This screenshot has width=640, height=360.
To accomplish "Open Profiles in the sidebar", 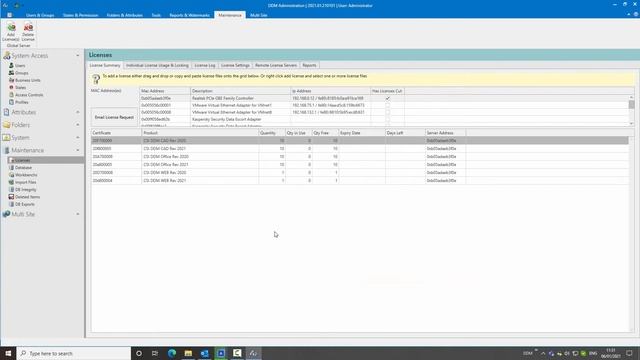I will (21, 102).
